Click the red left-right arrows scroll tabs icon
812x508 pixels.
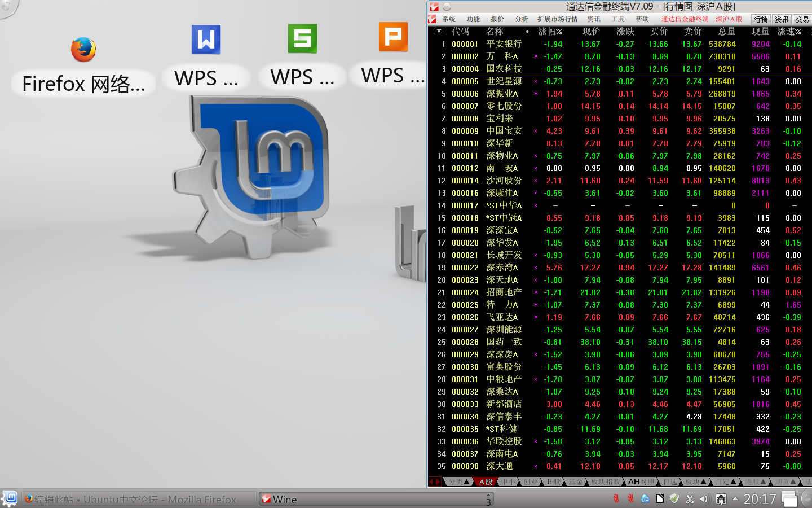434,481
